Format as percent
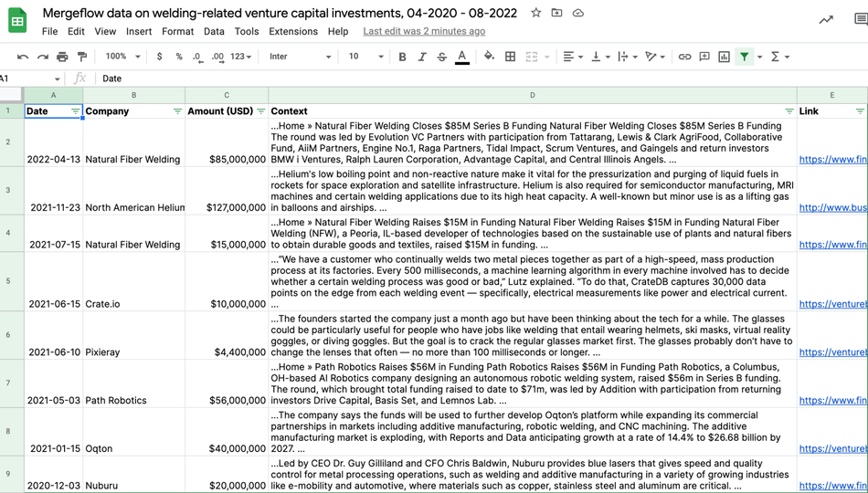 (179, 57)
